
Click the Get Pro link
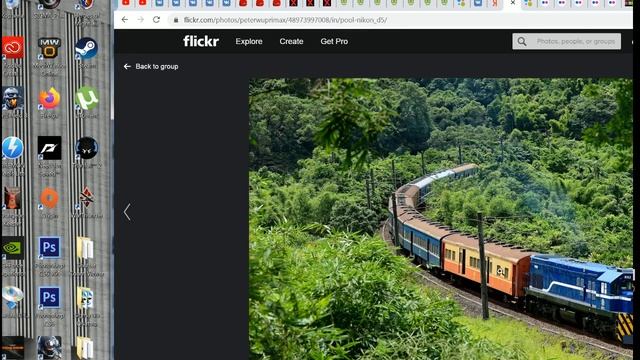pos(334,41)
